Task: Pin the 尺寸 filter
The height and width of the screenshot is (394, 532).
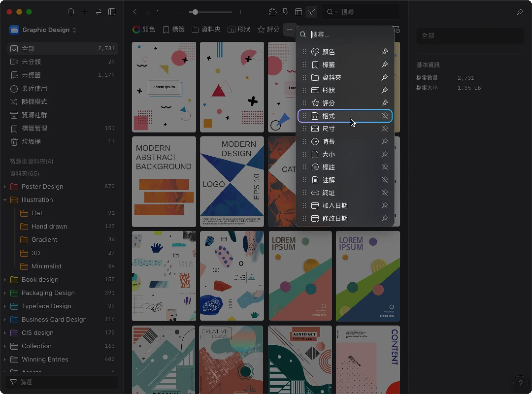Action: (x=384, y=129)
